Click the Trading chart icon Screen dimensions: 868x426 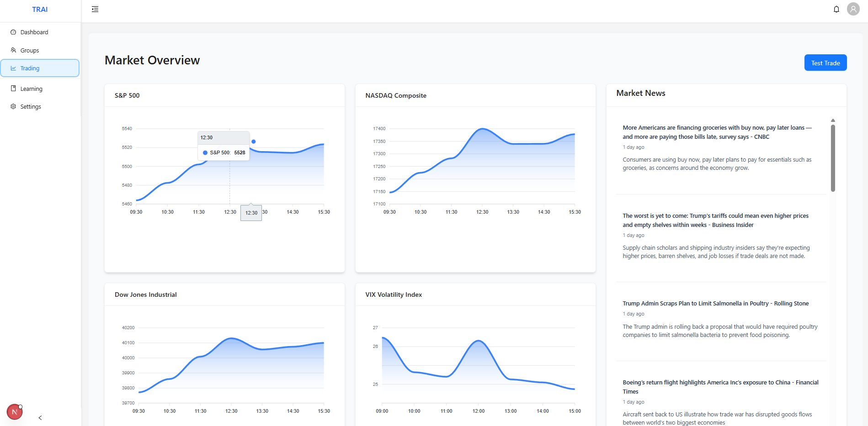click(13, 68)
